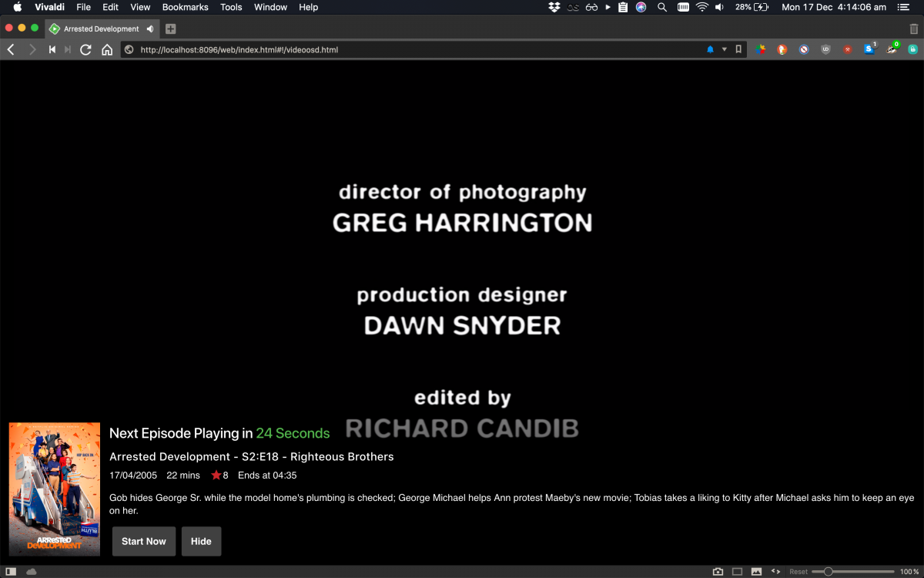924x578 pixels.
Task: Open the teal lock extension
Action: click(913, 49)
